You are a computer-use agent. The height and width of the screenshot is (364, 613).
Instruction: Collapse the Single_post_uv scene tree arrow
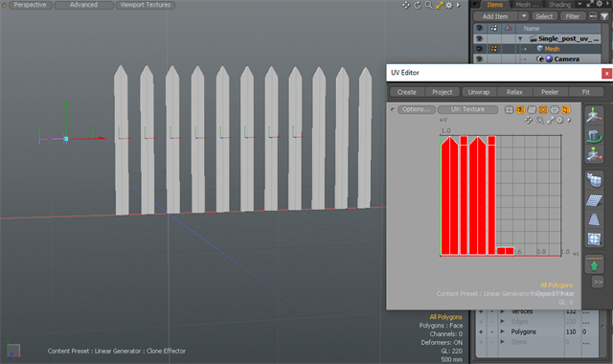[x=520, y=39]
